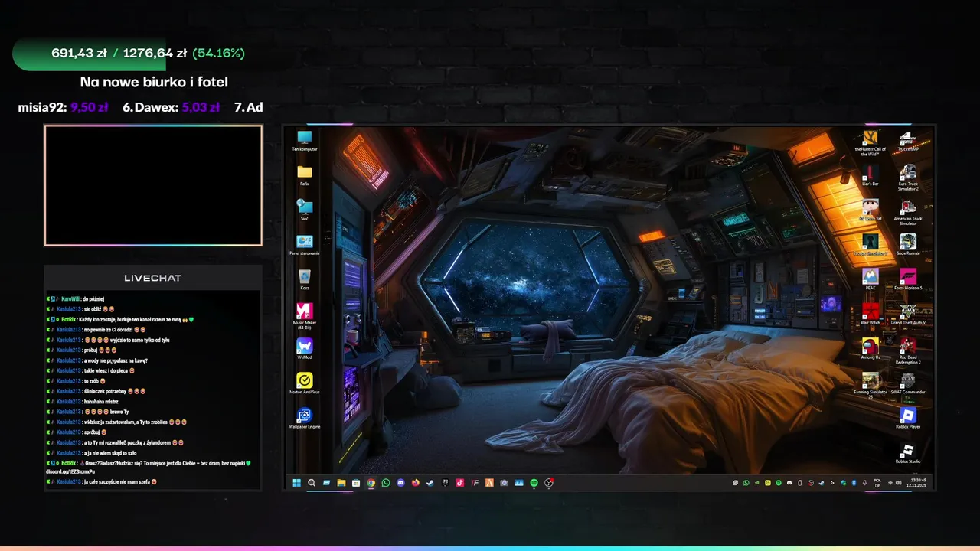Open the Ten komputer desktop icon
The image size is (980, 551).
304,141
